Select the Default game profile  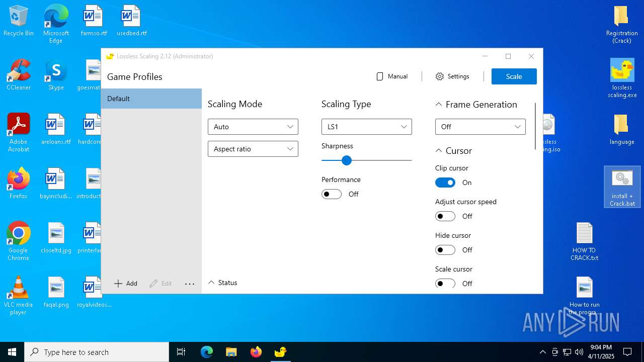coord(151,99)
